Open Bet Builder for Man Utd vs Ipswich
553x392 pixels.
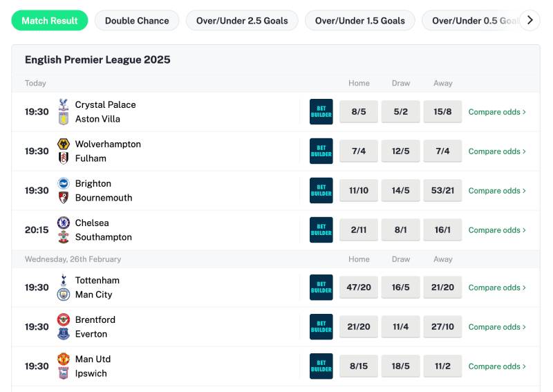pyautogui.click(x=321, y=366)
